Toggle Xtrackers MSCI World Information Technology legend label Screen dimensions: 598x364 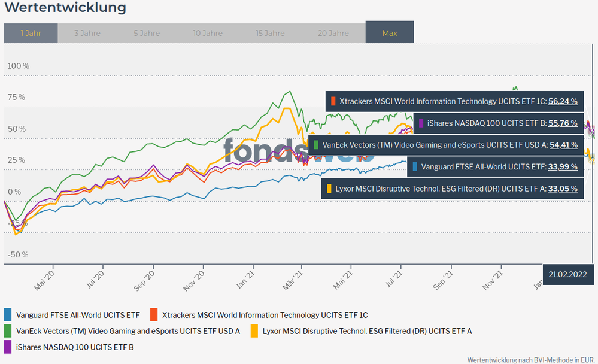pyautogui.click(x=265, y=314)
